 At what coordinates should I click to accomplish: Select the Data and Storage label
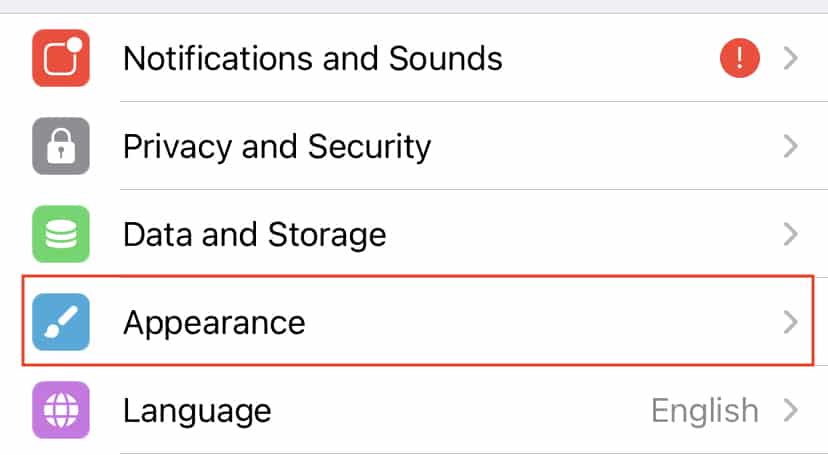click(x=255, y=235)
